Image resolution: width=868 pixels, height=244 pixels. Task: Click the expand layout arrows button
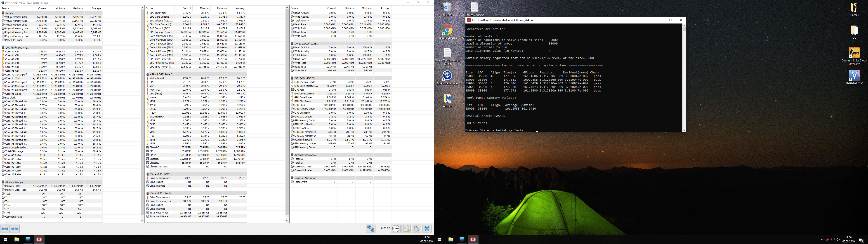(x=5, y=228)
